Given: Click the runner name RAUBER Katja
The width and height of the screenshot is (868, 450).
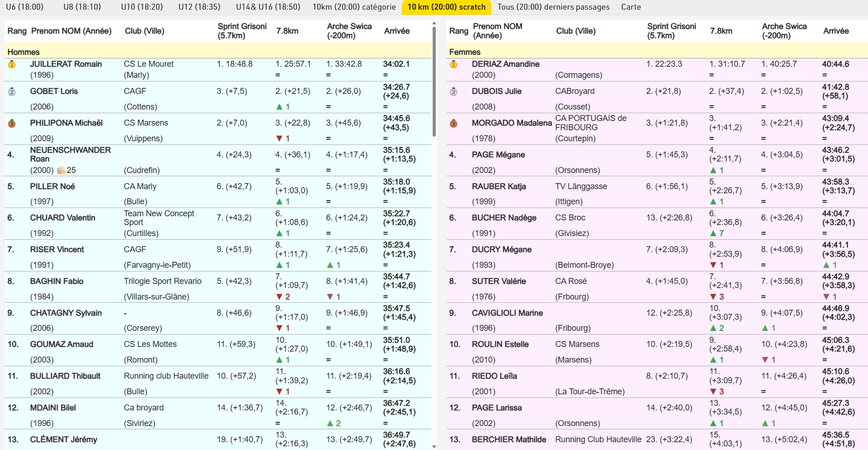Looking at the screenshot, I should point(499,186).
